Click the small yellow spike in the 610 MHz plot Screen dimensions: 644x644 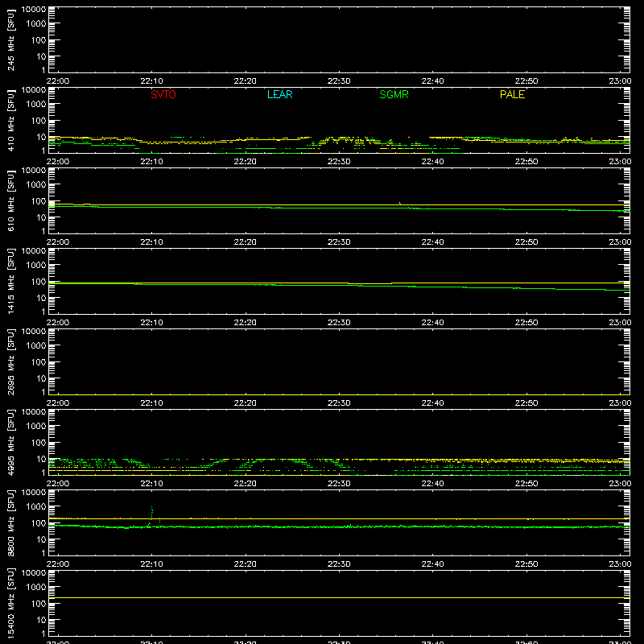[399, 204]
